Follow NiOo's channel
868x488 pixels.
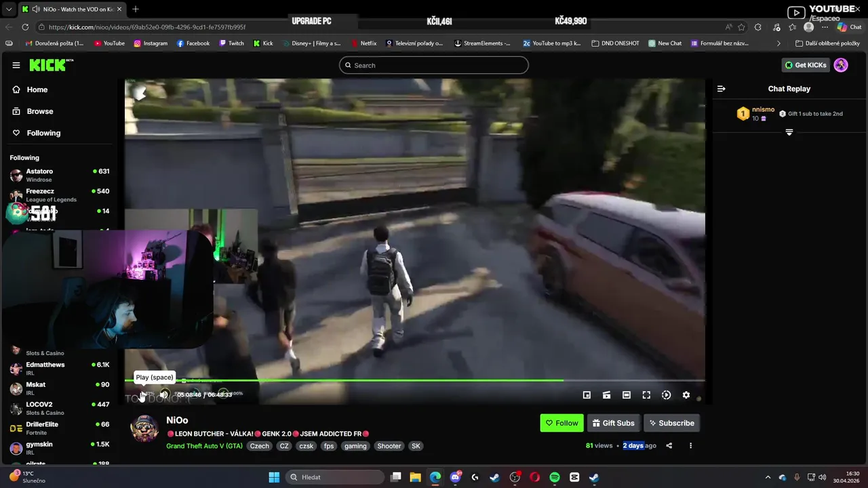(x=561, y=423)
